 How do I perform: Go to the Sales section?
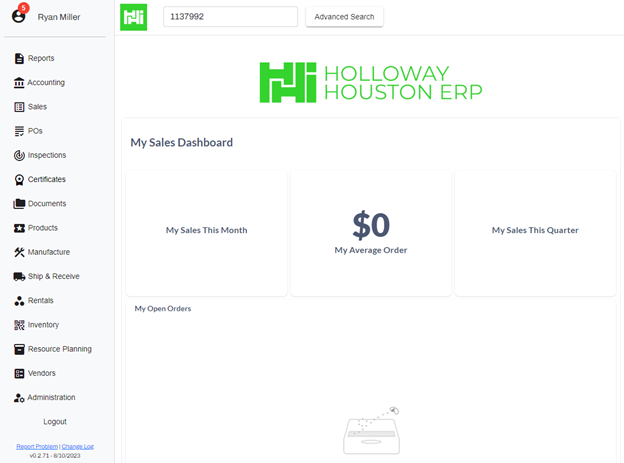[x=37, y=107]
